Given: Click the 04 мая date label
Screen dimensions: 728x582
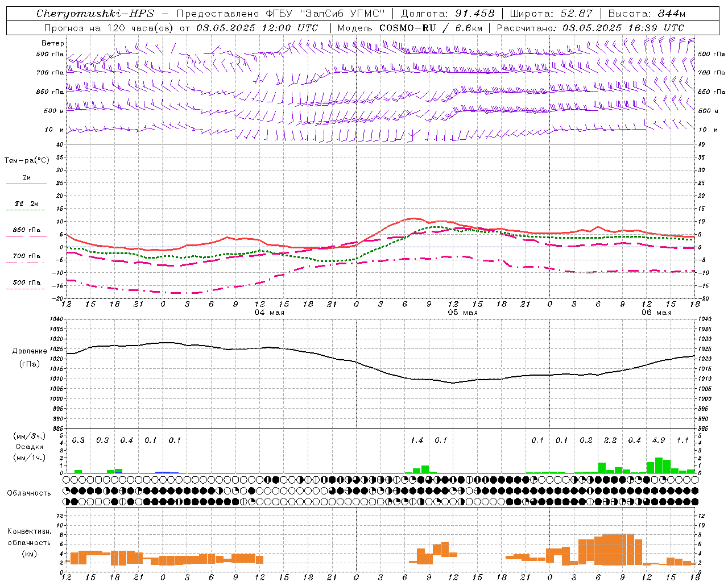Looking at the screenshot, I should point(269,313).
